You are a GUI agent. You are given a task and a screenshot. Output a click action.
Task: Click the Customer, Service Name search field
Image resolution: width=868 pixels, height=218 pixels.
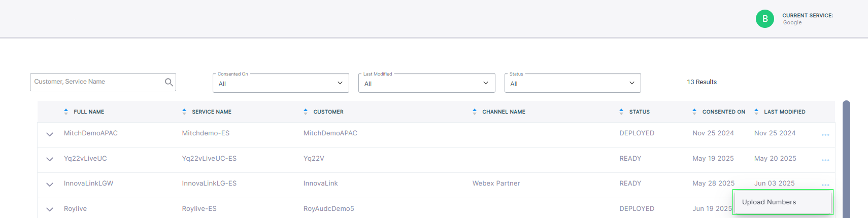click(x=96, y=82)
